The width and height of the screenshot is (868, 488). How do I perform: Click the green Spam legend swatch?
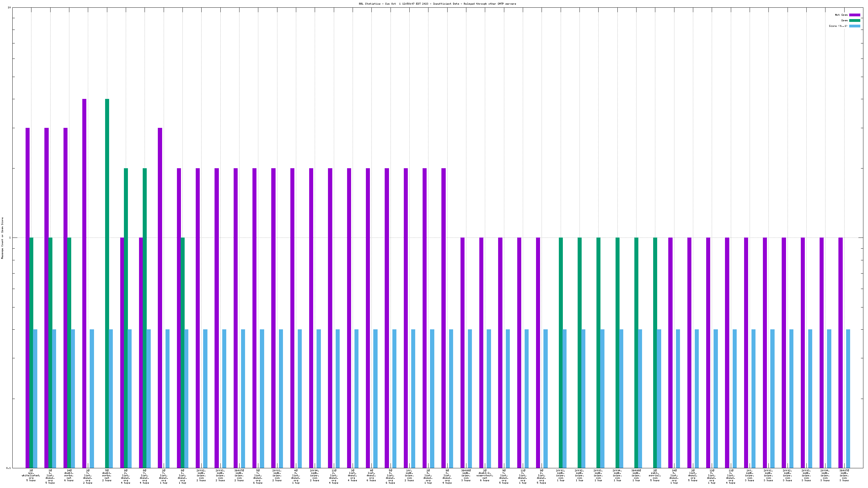[854, 21]
